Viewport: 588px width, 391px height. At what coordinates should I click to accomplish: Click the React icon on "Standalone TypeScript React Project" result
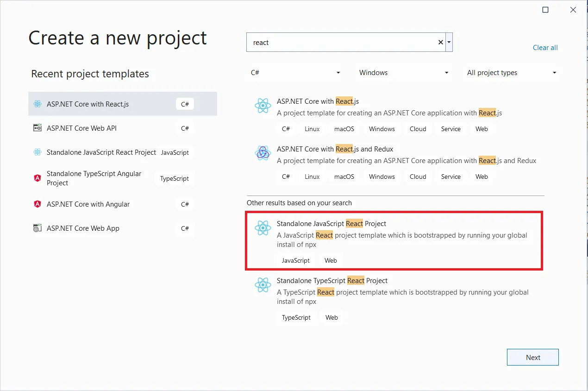point(263,285)
